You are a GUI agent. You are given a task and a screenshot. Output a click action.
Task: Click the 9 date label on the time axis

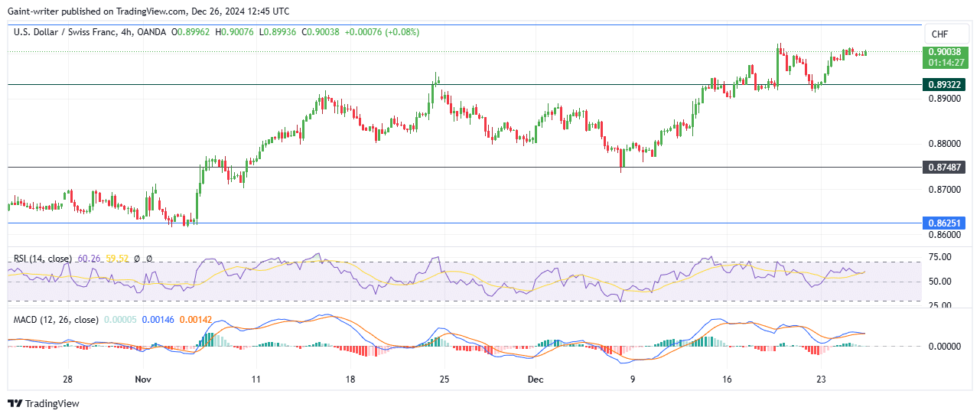point(633,379)
